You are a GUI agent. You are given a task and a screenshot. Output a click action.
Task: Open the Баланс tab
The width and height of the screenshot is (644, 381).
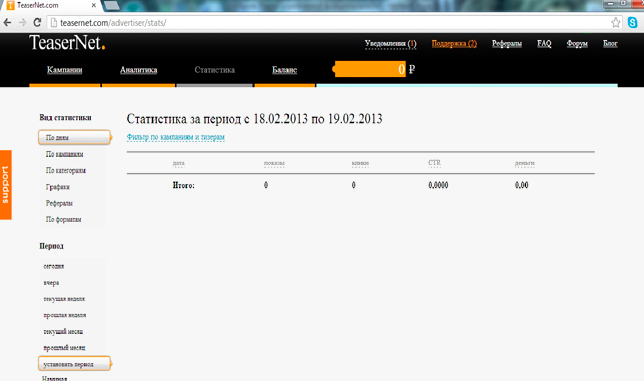click(x=284, y=70)
